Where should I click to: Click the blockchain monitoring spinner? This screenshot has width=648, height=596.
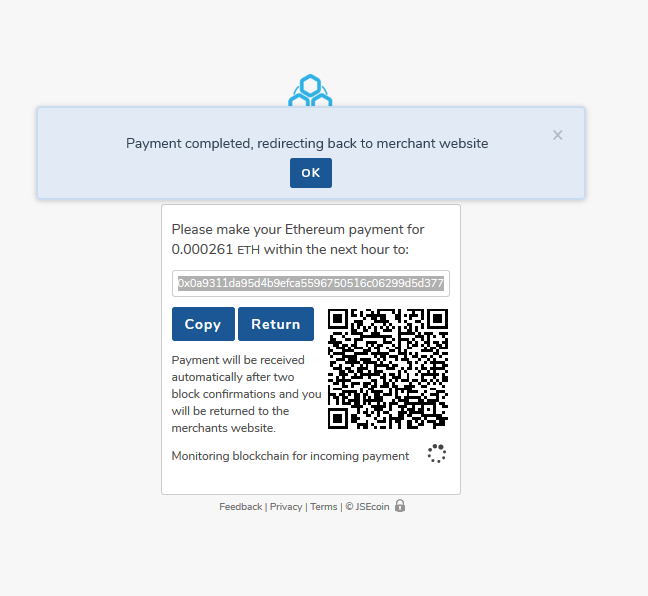point(436,453)
